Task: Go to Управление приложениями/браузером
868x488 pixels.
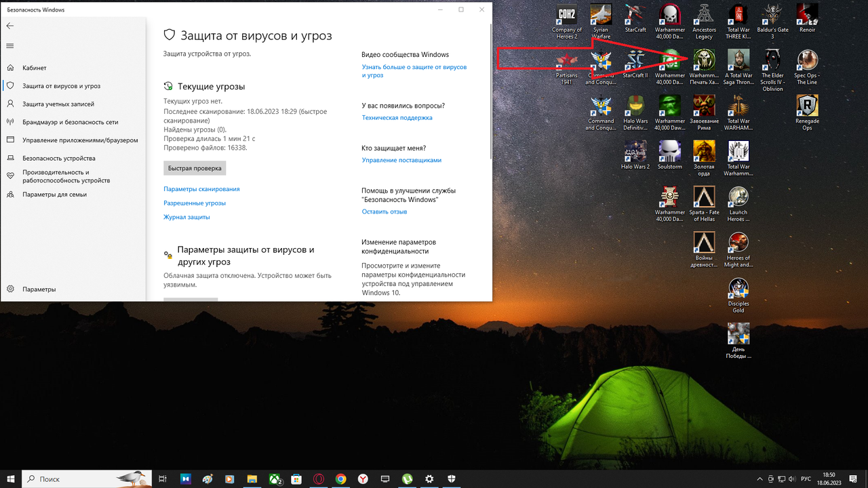Action: 73,140
